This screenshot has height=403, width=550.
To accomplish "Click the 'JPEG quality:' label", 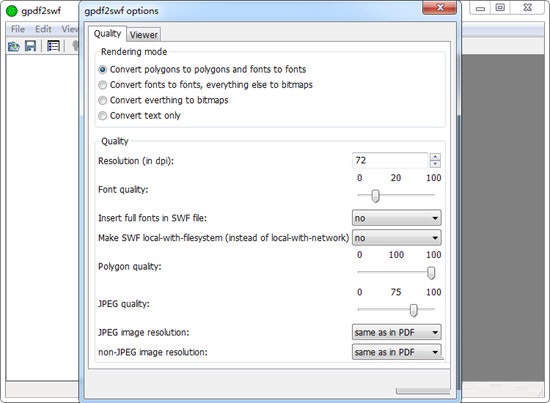I will click(124, 304).
